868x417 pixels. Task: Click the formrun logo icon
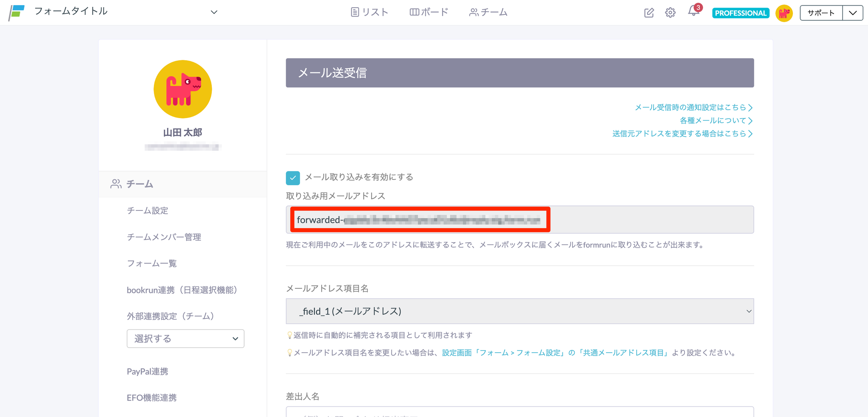pos(17,12)
